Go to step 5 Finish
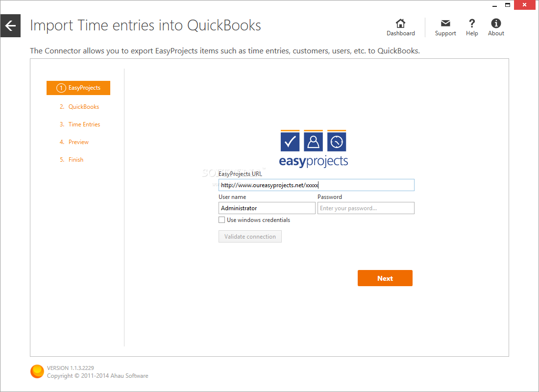Screen dimensions: 539x392 (72, 160)
